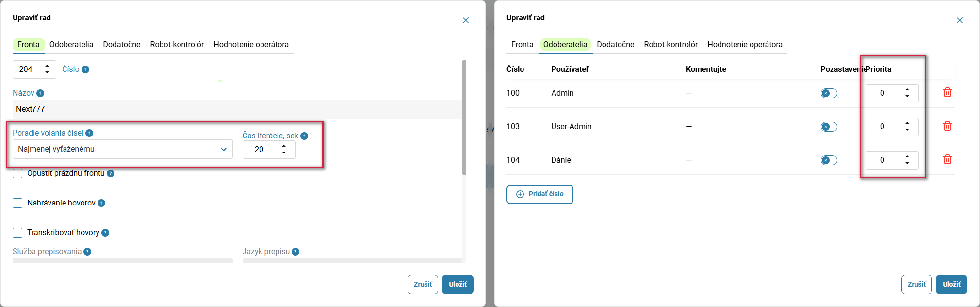Open help icon next to Názov

coord(40,93)
